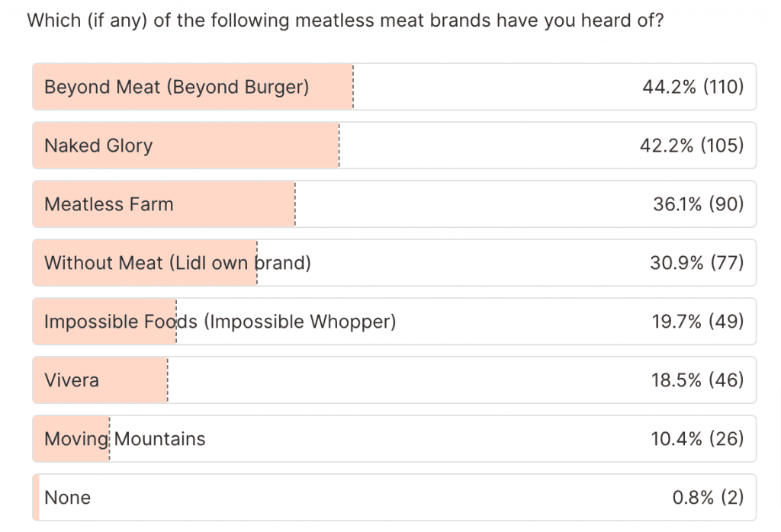Select the 18.5% (46) result value

pos(697,380)
